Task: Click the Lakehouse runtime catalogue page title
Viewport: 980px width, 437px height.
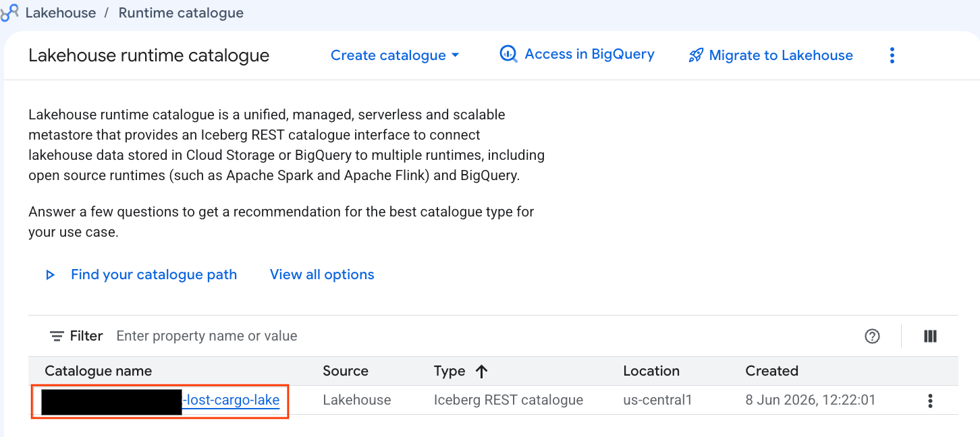Action: click(149, 55)
